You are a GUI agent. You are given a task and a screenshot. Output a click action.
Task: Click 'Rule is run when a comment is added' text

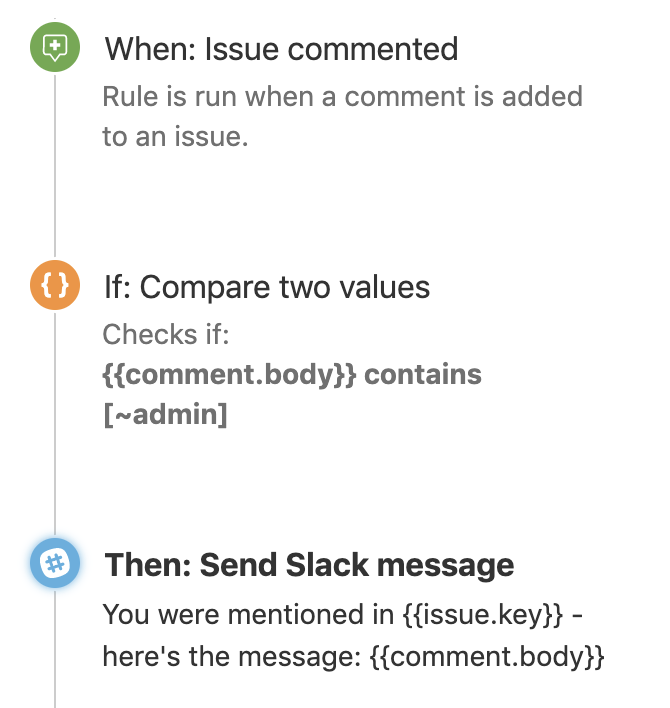point(343,97)
